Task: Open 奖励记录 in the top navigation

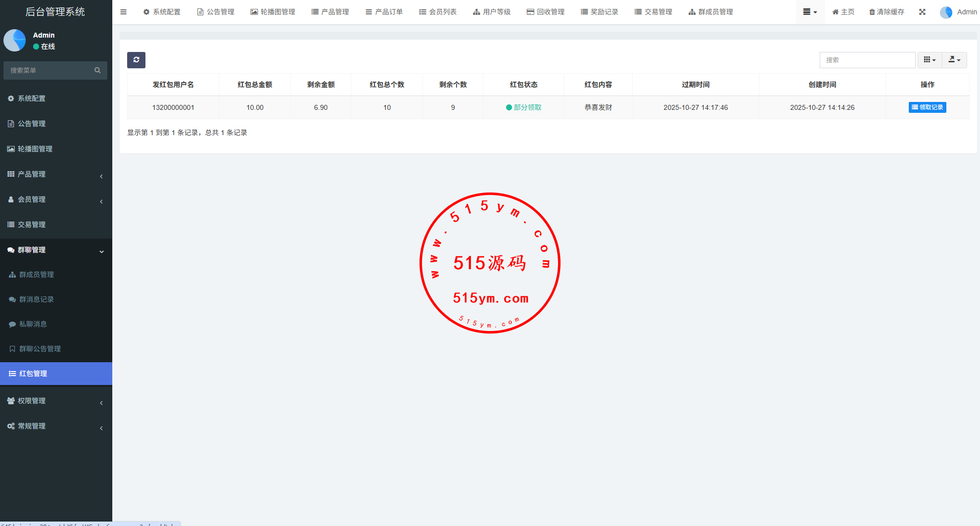Action: click(x=600, y=12)
